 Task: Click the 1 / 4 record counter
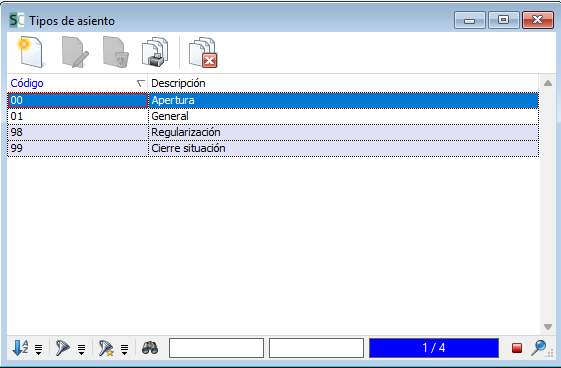(x=434, y=348)
